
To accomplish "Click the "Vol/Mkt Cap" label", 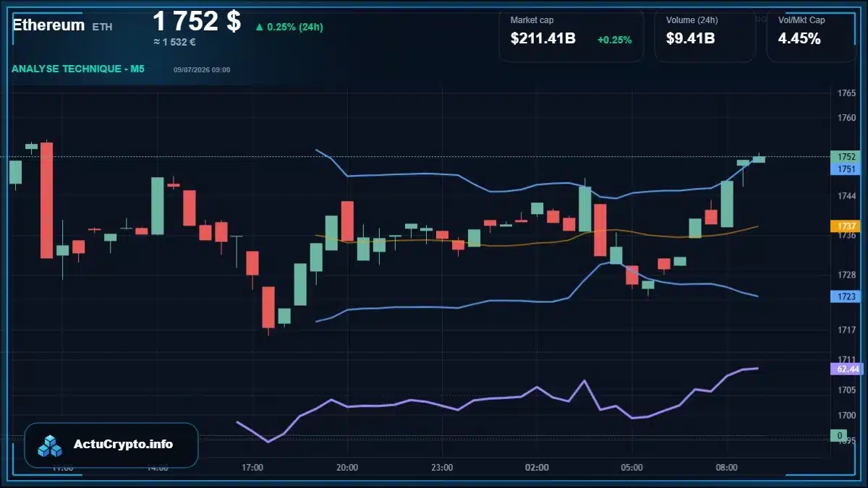I will click(801, 20).
